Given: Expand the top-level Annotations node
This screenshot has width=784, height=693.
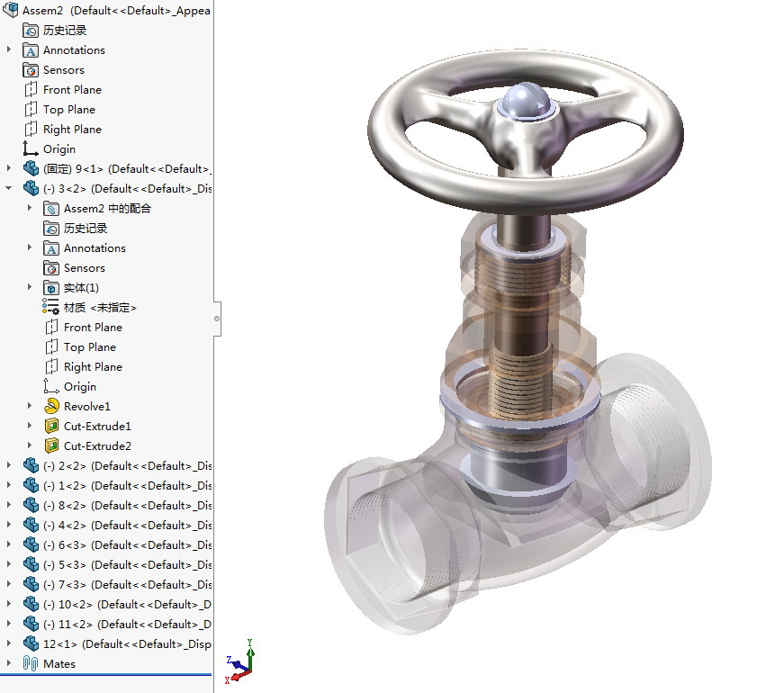Looking at the screenshot, I should pyautogui.click(x=8, y=49).
